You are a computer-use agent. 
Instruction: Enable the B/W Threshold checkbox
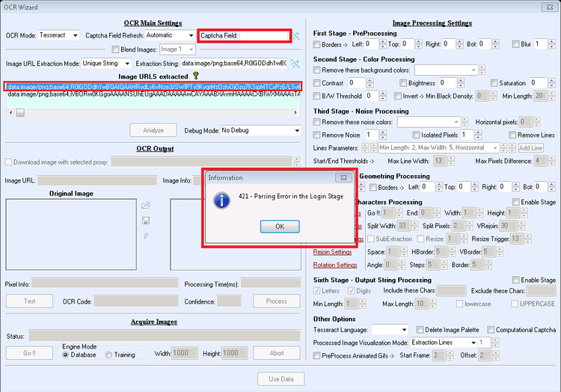[x=316, y=96]
